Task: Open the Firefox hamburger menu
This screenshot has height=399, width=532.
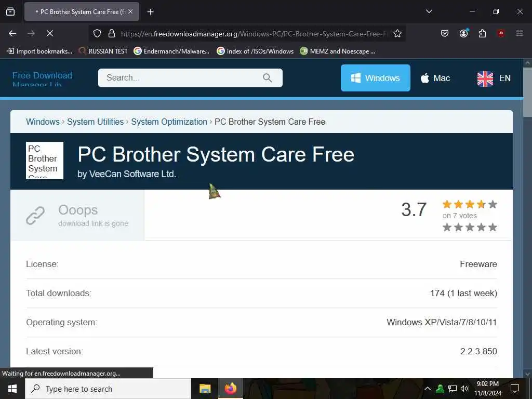Action: (x=520, y=33)
